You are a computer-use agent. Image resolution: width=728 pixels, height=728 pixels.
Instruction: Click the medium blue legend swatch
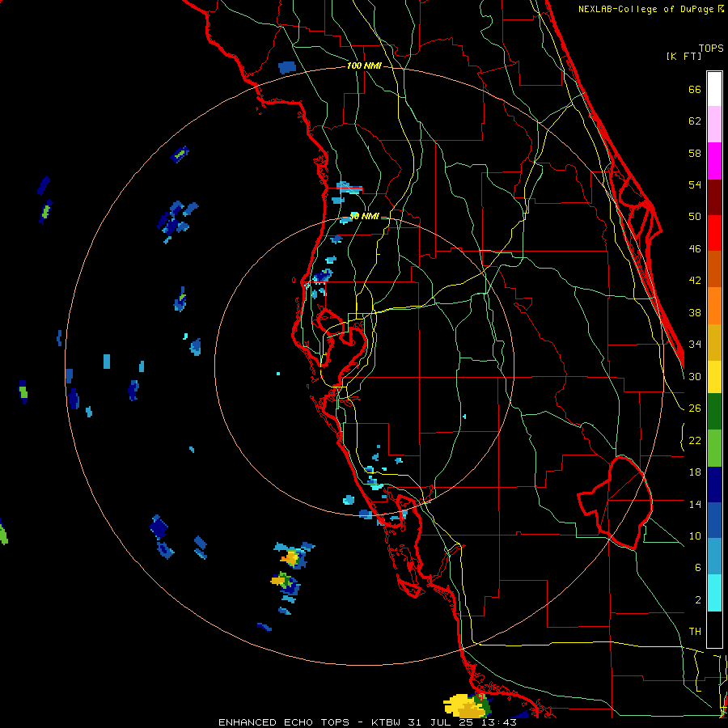coord(714,520)
